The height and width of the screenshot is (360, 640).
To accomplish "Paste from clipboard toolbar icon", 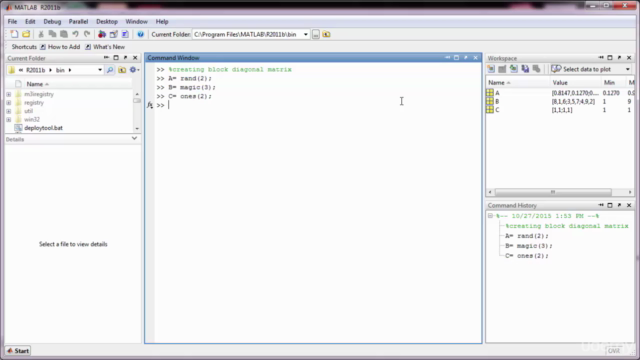I will click(x=64, y=34).
